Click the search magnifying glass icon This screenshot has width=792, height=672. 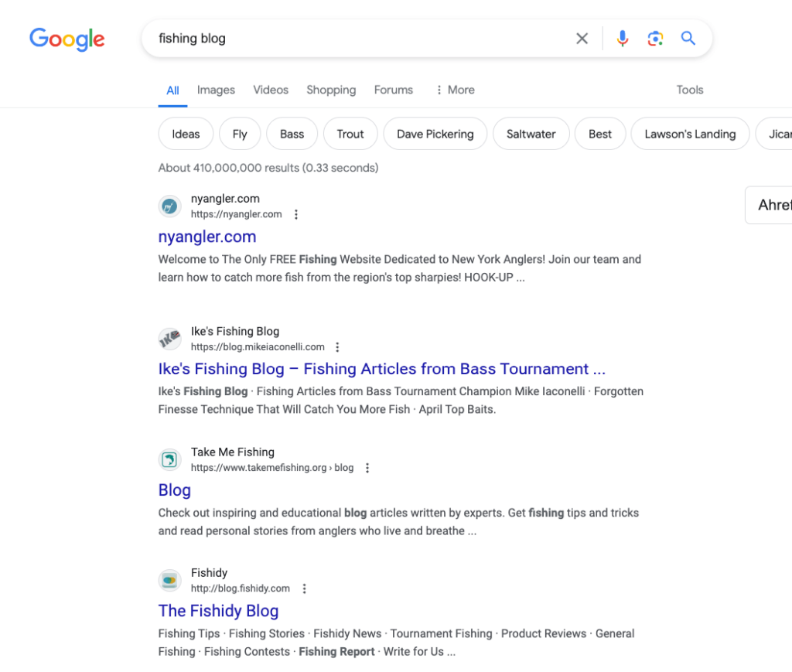click(688, 38)
